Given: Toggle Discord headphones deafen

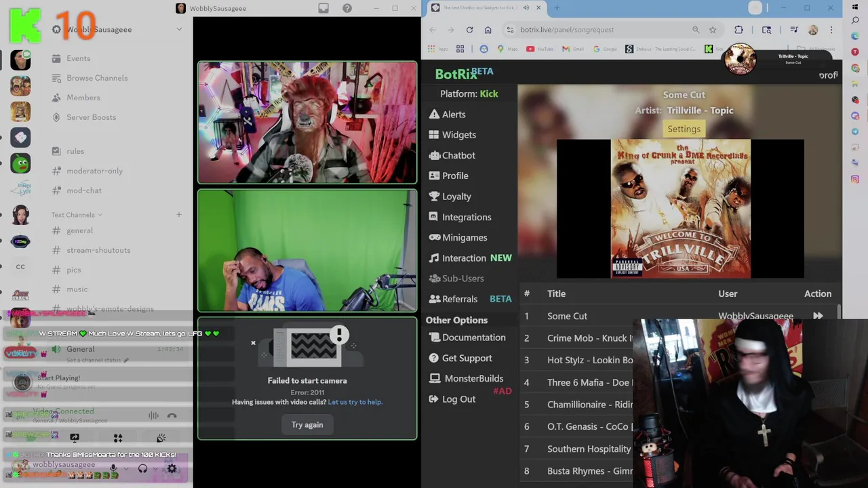Looking at the screenshot, I should tap(142, 468).
